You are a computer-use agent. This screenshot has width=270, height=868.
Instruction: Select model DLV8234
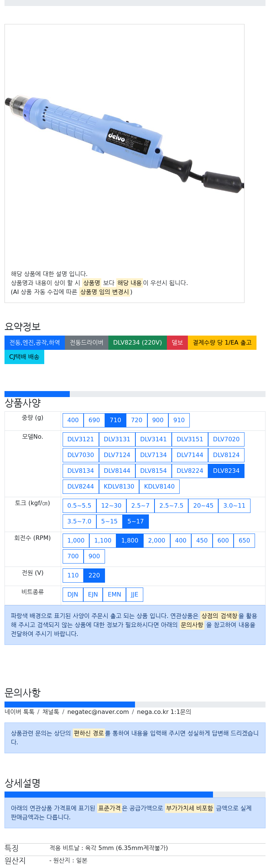click(x=226, y=471)
